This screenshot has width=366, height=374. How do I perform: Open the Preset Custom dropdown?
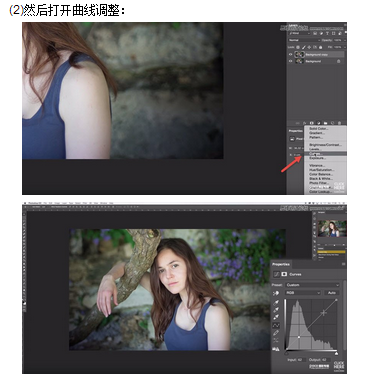pyautogui.click(x=313, y=285)
